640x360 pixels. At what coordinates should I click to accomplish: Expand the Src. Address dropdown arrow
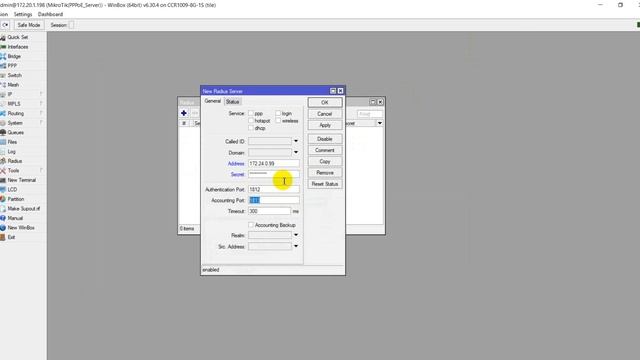(x=296, y=246)
